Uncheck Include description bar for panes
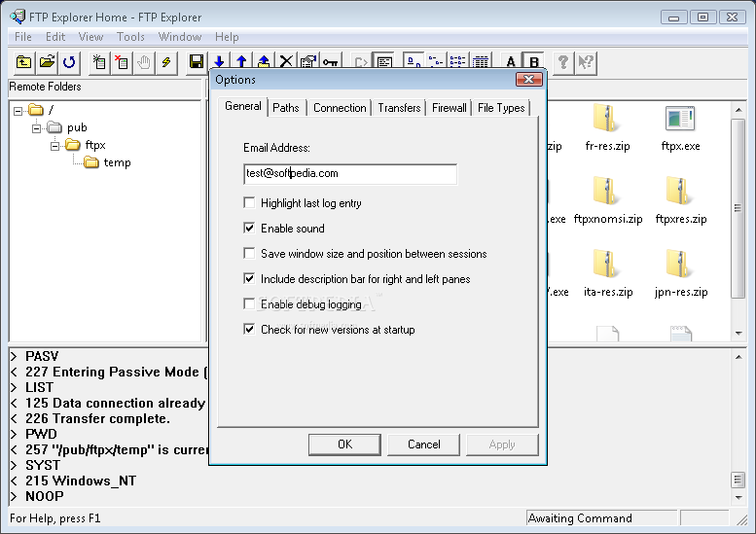Viewport: 756px width, 534px height. point(249,278)
